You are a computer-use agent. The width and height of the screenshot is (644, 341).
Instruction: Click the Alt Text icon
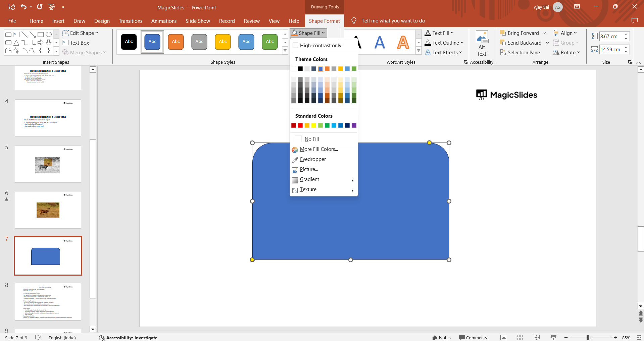[482, 44]
